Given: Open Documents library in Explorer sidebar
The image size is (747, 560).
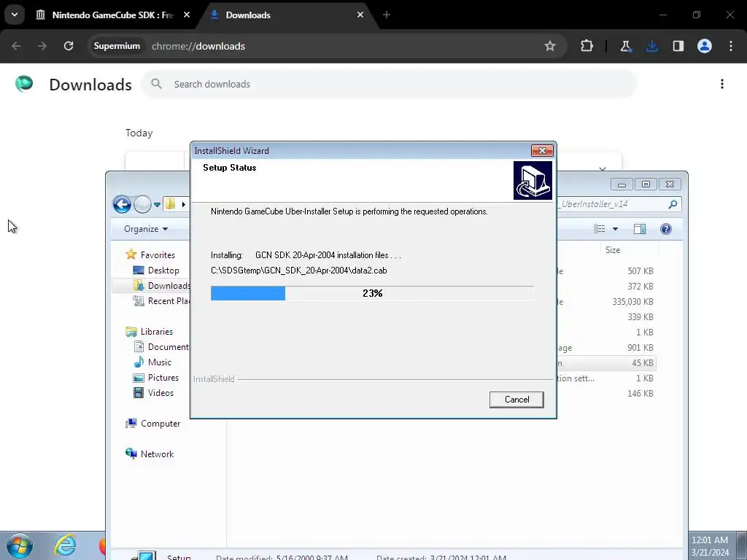Looking at the screenshot, I should click(x=161, y=346).
